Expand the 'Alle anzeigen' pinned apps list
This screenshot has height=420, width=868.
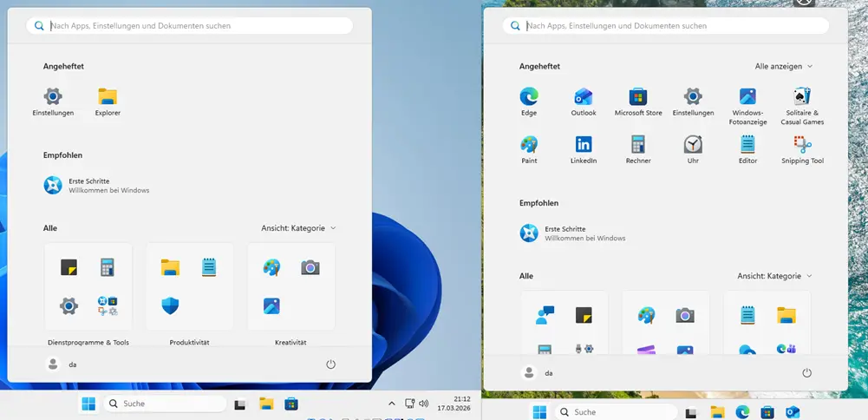tap(784, 66)
